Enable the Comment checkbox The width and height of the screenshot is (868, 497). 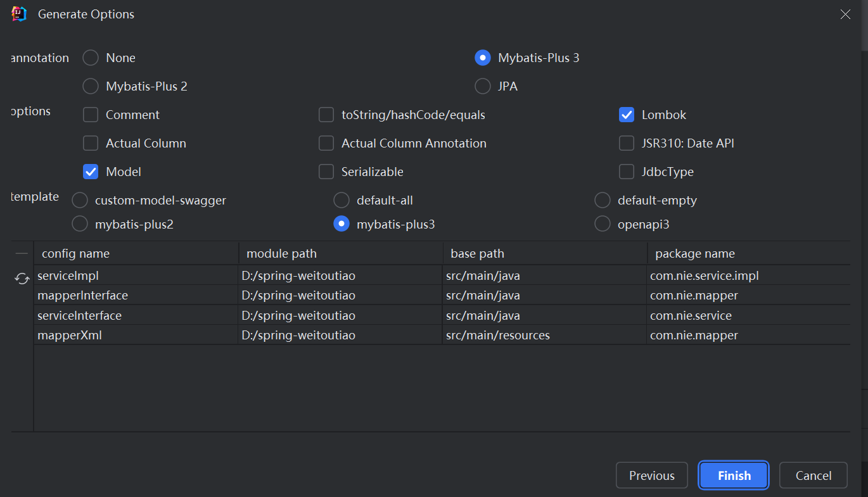click(91, 115)
